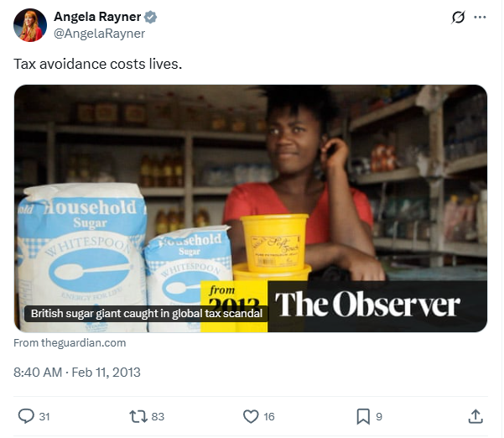Bookmark the tweet using bookmark icon
Viewport: 504px width, 438px height.
pos(363,416)
